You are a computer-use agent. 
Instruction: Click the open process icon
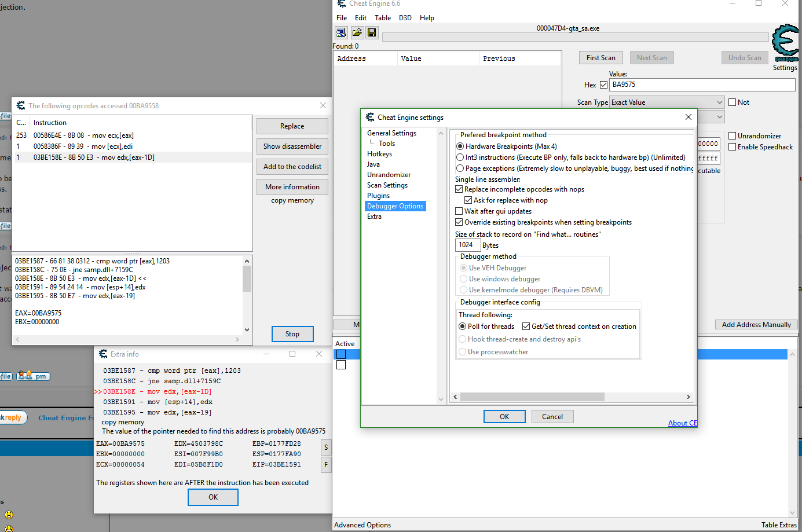[x=341, y=32]
